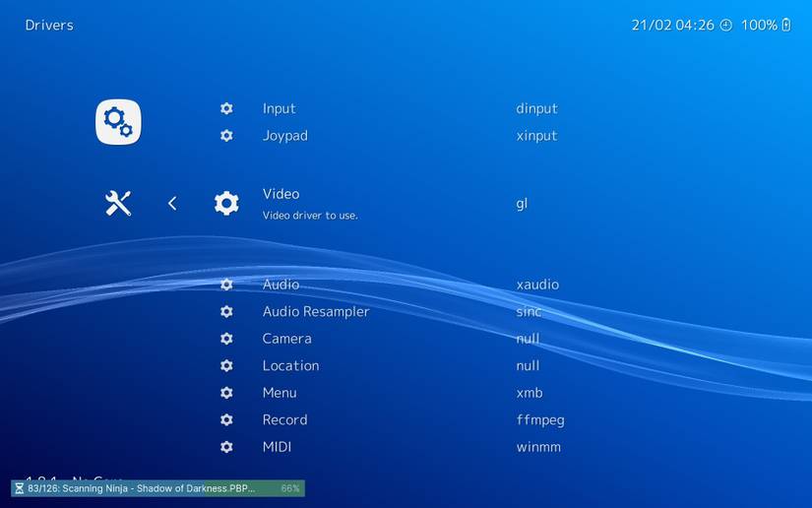
Task: Click the gear icon beside Audio Resampler
Action: (226, 311)
